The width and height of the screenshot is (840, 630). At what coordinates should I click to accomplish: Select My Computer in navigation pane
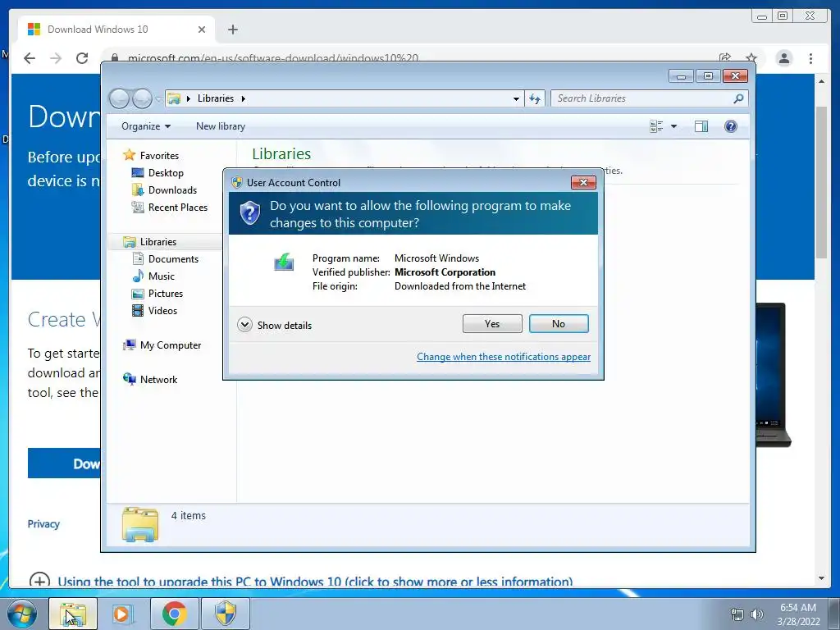[x=171, y=345]
